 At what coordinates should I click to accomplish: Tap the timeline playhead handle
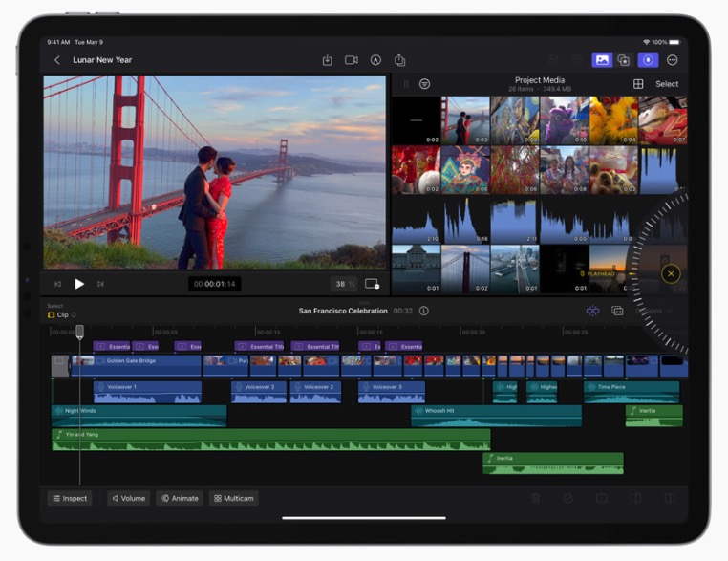(80, 332)
